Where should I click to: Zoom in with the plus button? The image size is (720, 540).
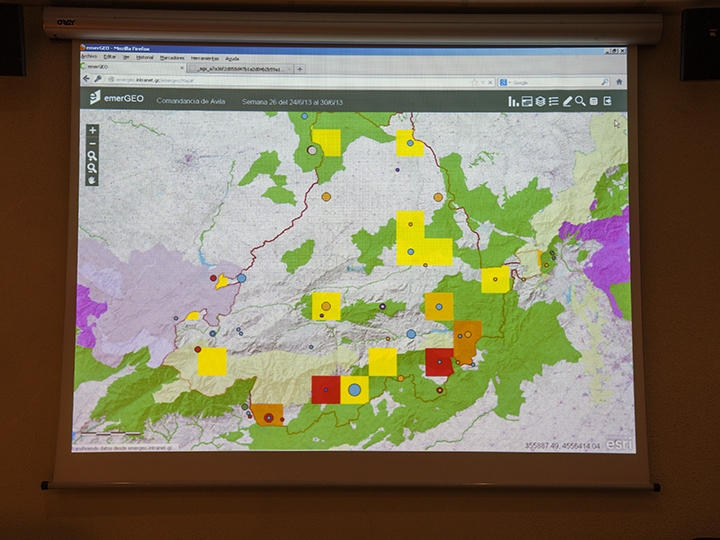[x=92, y=130]
